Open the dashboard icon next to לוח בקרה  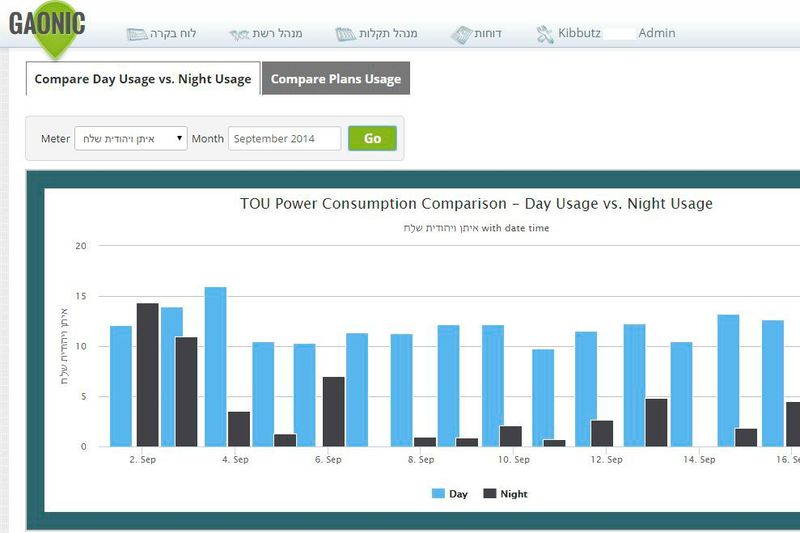[137, 34]
